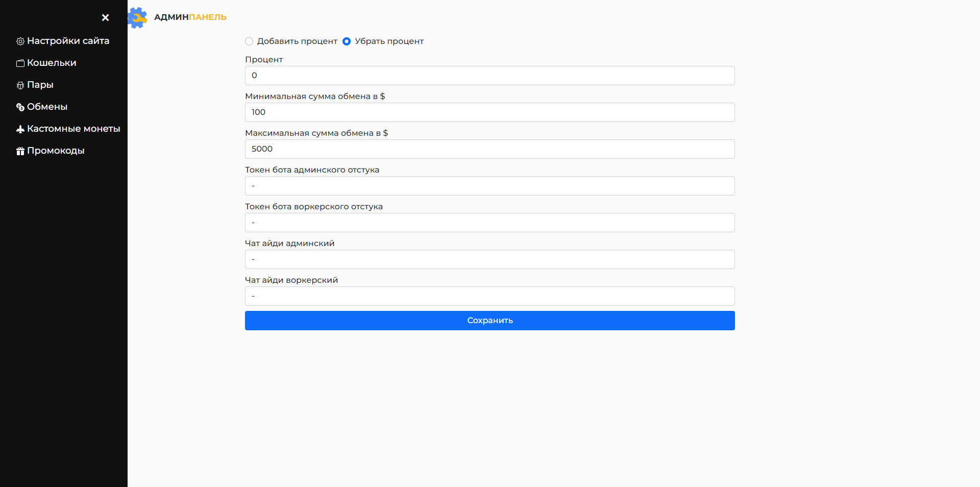Click the Токен бота админского отстука field
This screenshot has width=980, height=487.
pos(489,186)
